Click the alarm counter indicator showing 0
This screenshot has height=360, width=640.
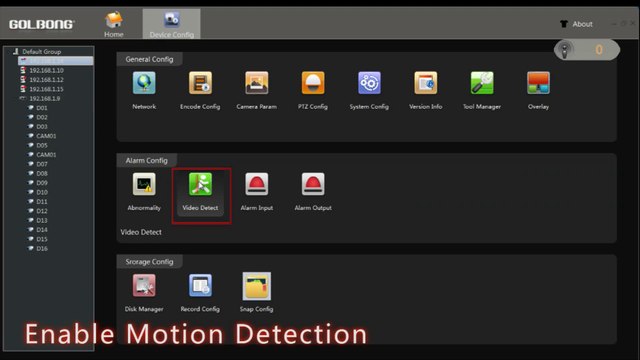(x=587, y=50)
